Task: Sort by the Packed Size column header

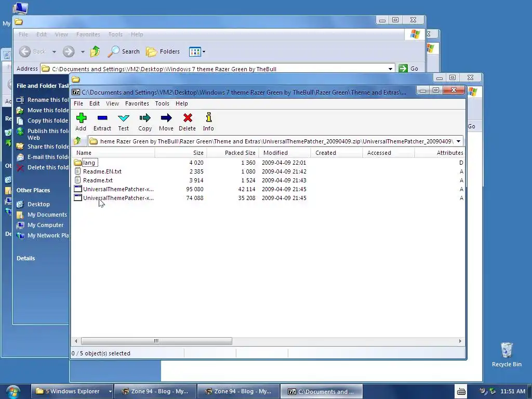Action: pos(233,153)
